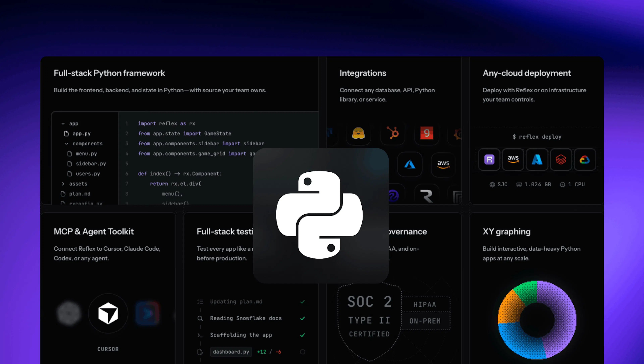644x364 pixels.
Task: Open sidebar.py in the file tree
Action: [x=87, y=164]
